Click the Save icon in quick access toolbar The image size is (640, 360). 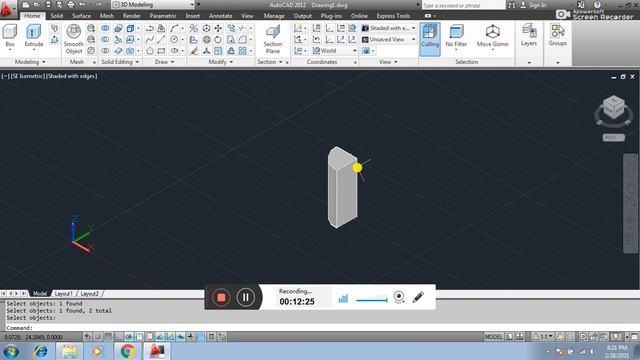[48, 5]
